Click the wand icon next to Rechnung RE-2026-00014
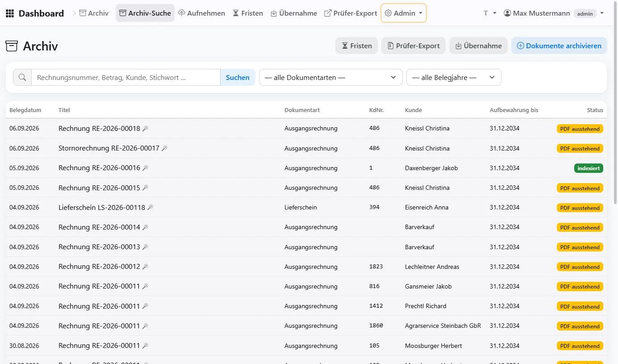Screen dimensions: 618x364 145,227
